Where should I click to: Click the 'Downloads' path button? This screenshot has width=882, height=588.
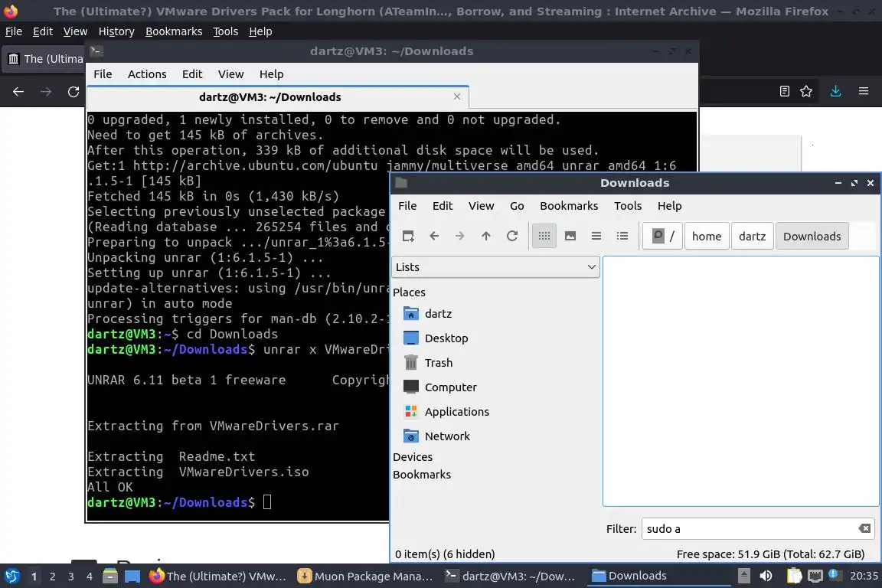pyautogui.click(x=812, y=237)
